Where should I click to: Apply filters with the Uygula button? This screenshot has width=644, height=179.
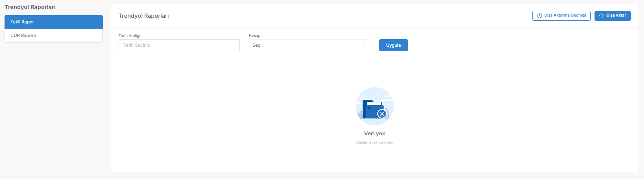click(393, 45)
